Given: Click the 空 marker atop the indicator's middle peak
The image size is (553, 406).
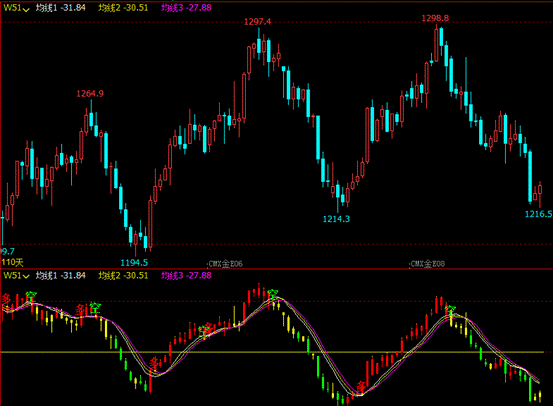Looking at the screenshot, I should [x=272, y=294].
